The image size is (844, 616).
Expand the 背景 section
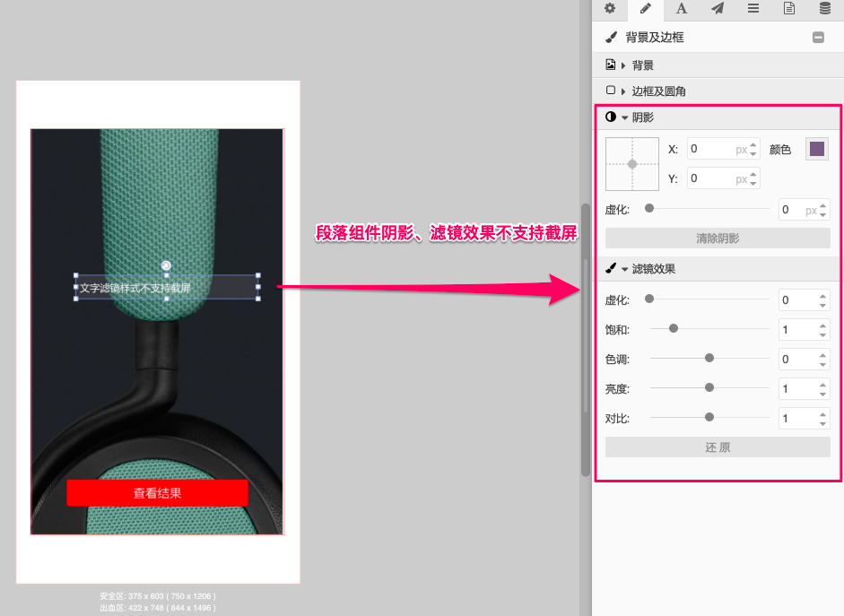[x=642, y=65]
